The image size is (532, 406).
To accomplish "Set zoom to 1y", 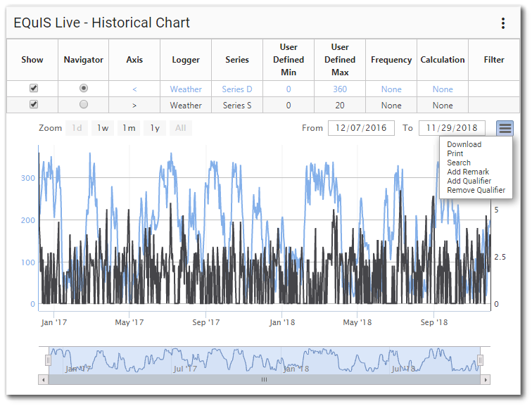I will [155, 128].
